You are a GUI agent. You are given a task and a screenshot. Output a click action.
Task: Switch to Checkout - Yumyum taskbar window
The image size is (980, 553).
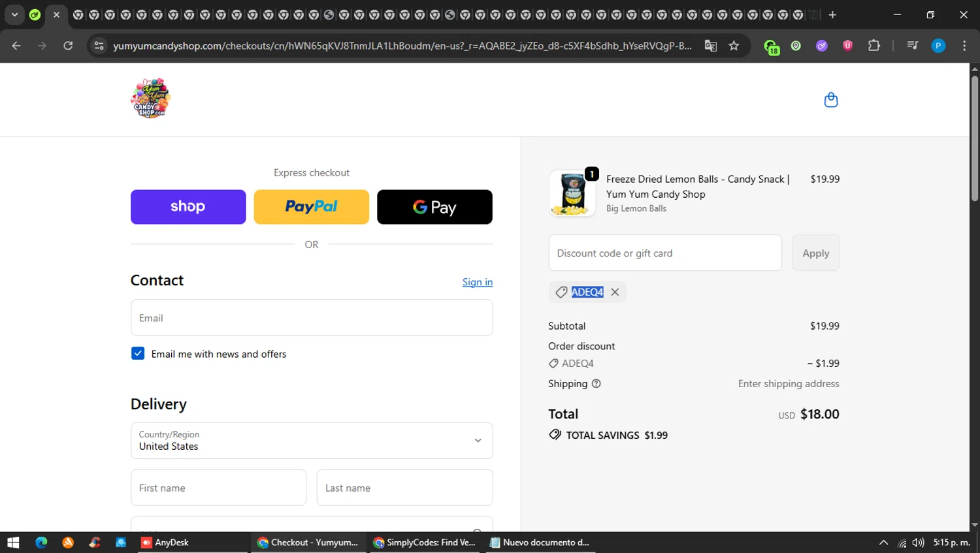(308, 543)
